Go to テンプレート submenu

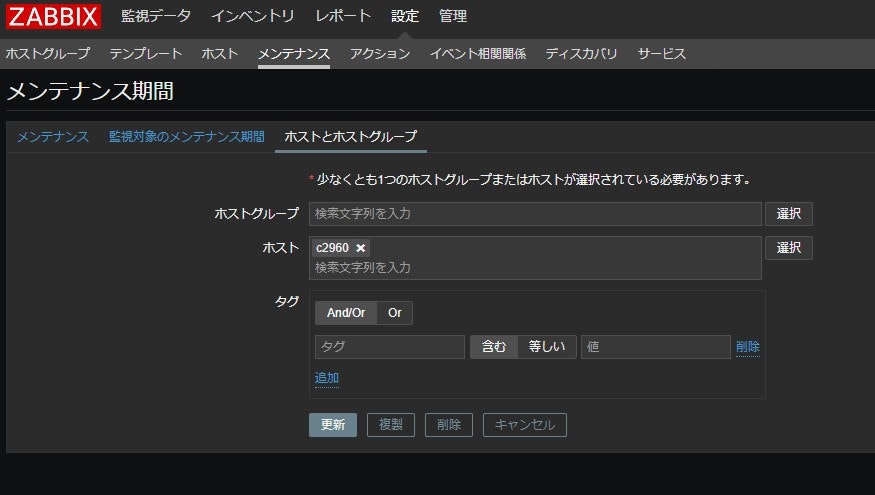pos(146,54)
